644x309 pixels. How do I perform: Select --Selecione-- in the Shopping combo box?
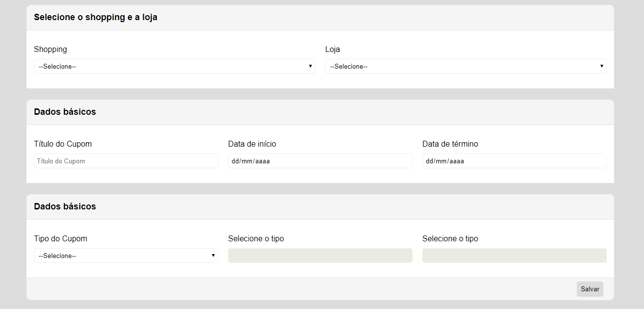click(x=174, y=66)
